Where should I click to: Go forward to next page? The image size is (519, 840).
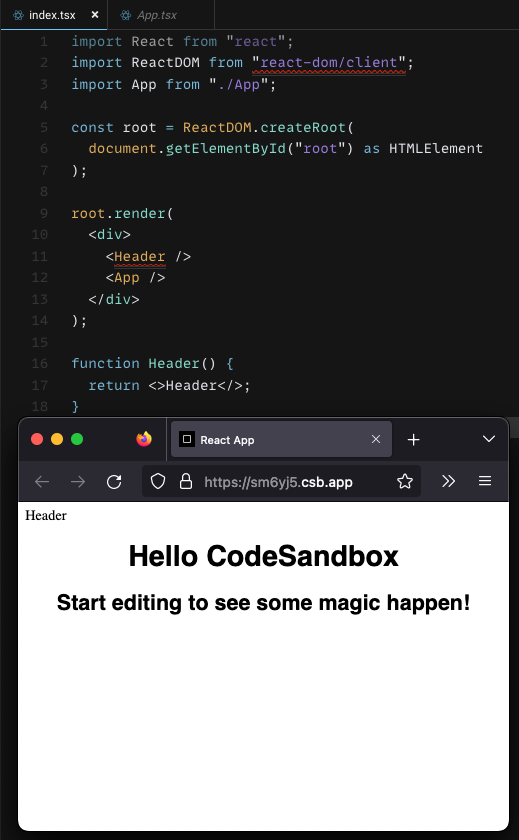78,482
